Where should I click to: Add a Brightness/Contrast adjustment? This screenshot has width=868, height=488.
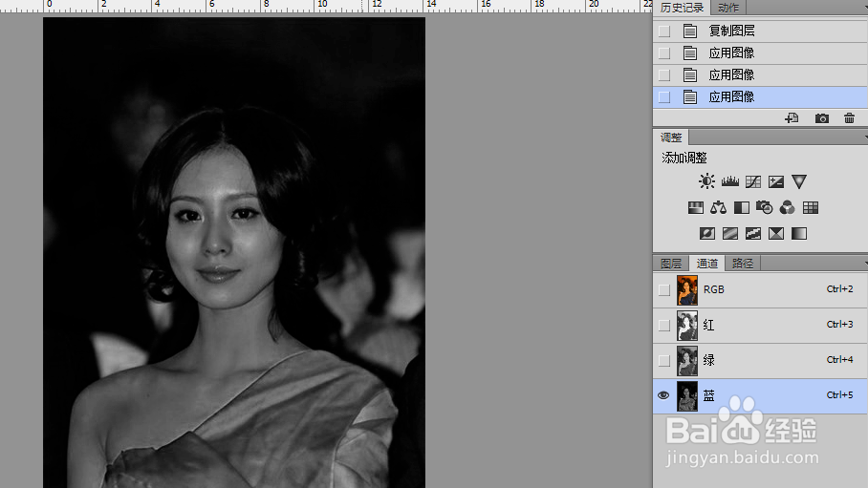[x=706, y=181]
